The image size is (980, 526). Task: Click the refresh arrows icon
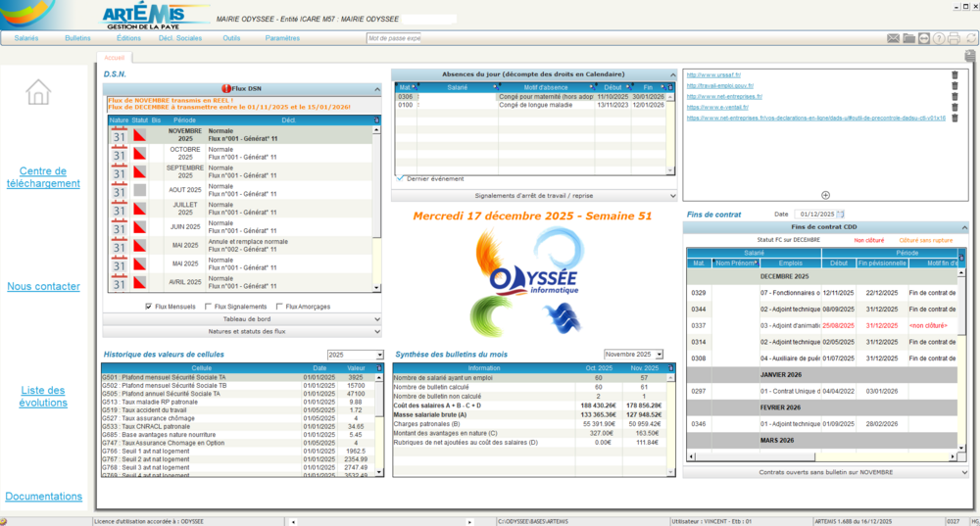(969, 38)
